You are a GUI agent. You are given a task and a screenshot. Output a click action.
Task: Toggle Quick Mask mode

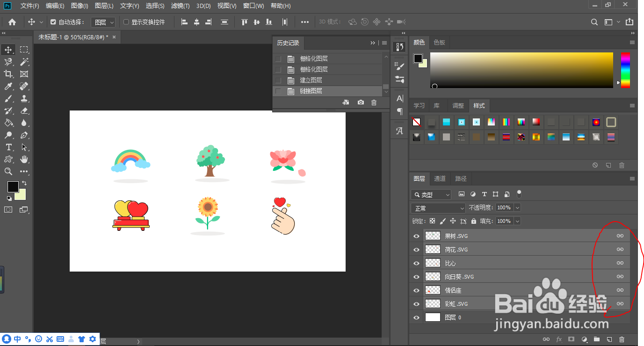pos(8,210)
